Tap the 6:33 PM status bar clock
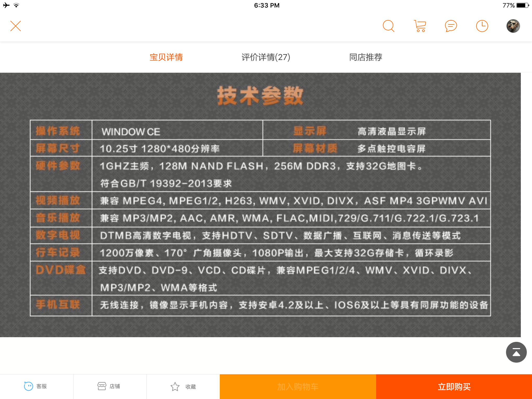Image resolution: width=532 pixels, height=399 pixels. point(267,5)
